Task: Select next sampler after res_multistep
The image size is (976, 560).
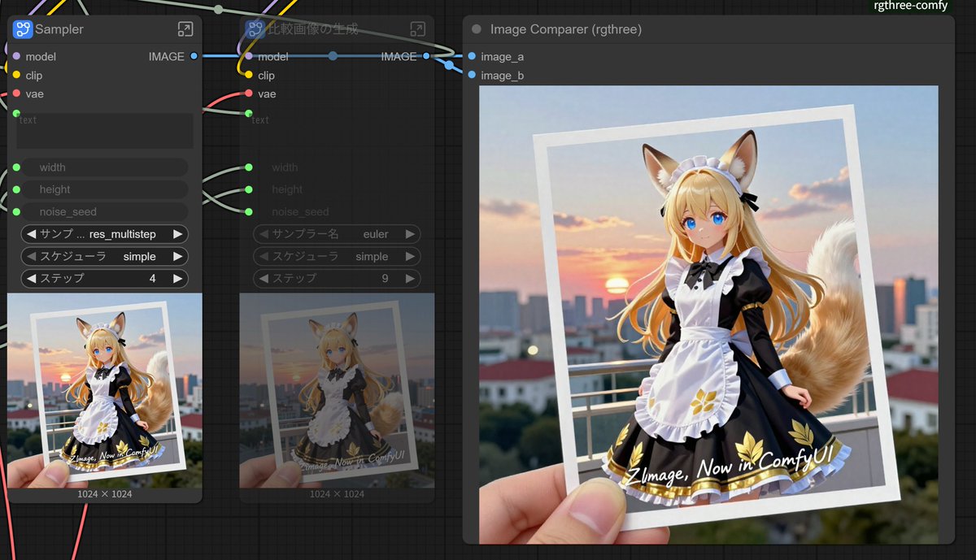Action: (x=177, y=234)
